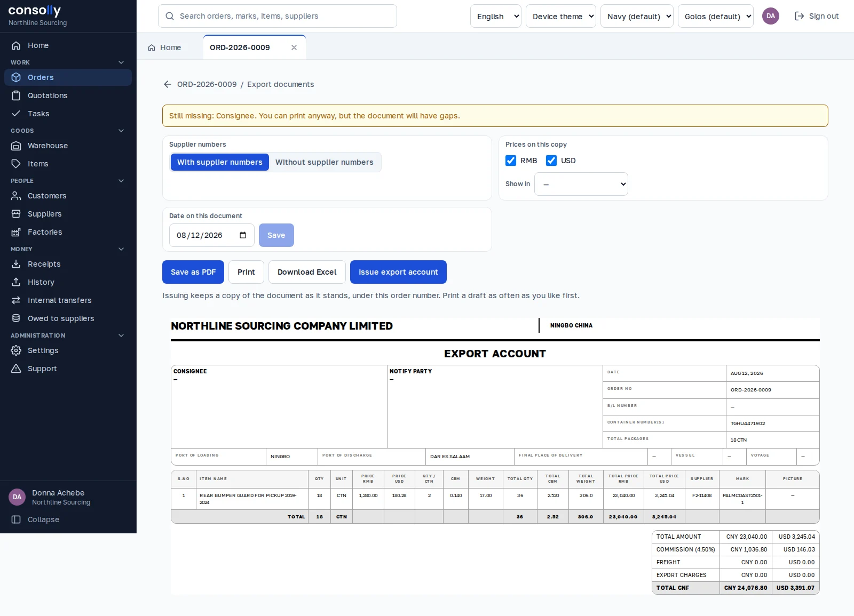Image resolution: width=854 pixels, height=616 pixels.
Task: Click TOTAL CNF CNY 24,076.80 value
Action: [746, 588]
